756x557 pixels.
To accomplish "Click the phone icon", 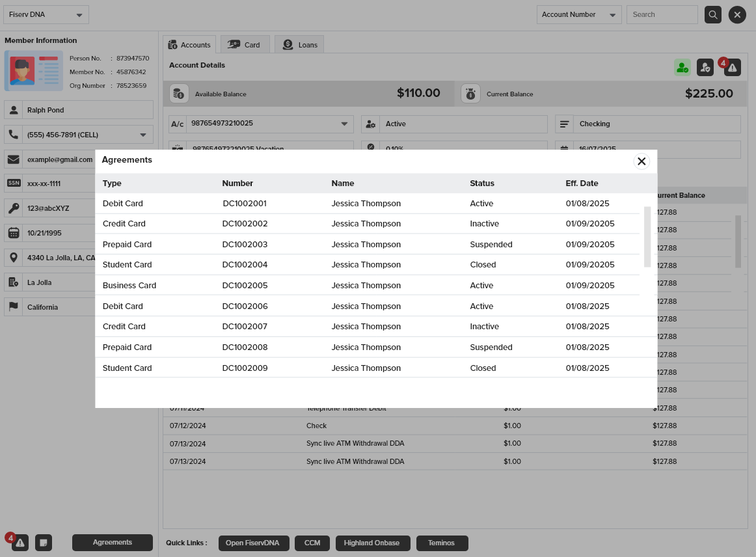I will pos(14,135).
